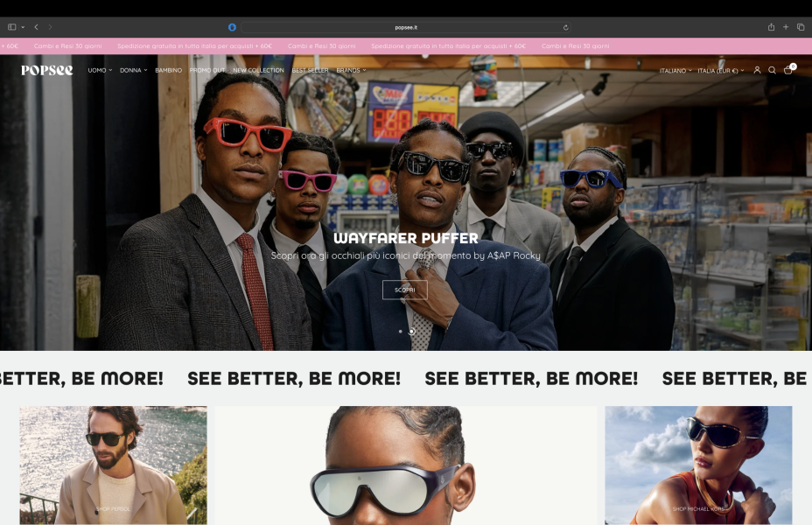Open the NEW COLLECTION menu item
This screenshot has width=812, height=525.
(x=258, y=70)
